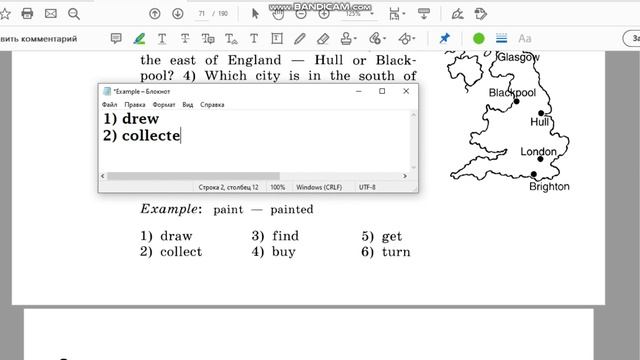Open the Правка menu in Notepad
This screenshot has width=640, height=360.
[135, 104]
